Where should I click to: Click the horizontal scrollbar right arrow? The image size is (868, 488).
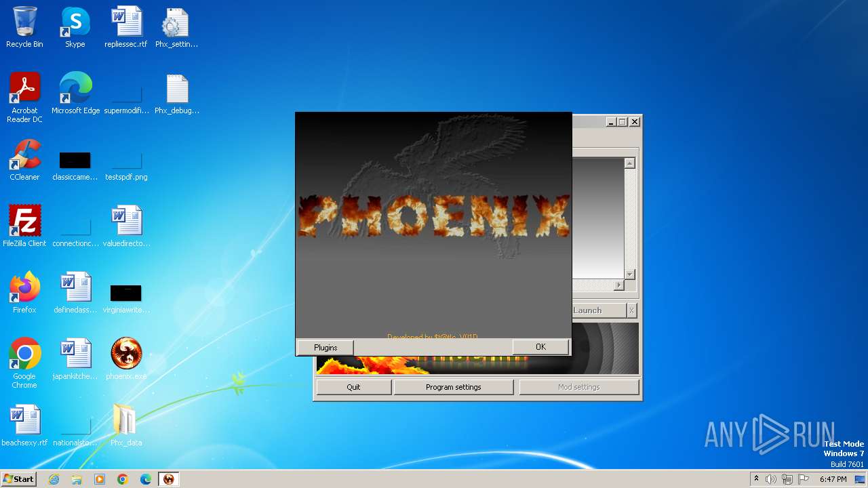tap(618, 285)
